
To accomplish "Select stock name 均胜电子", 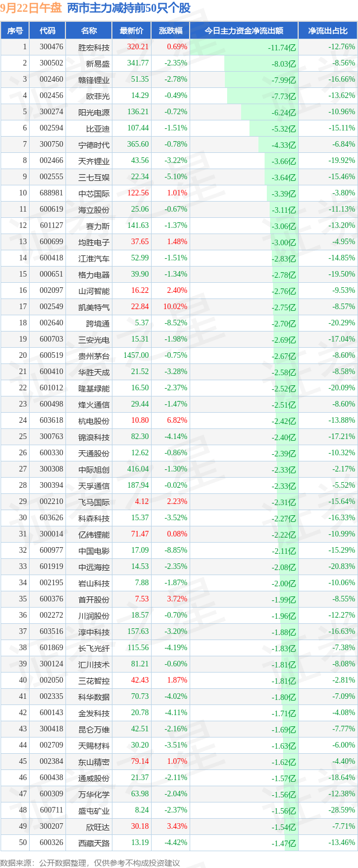I will (94, 242).
